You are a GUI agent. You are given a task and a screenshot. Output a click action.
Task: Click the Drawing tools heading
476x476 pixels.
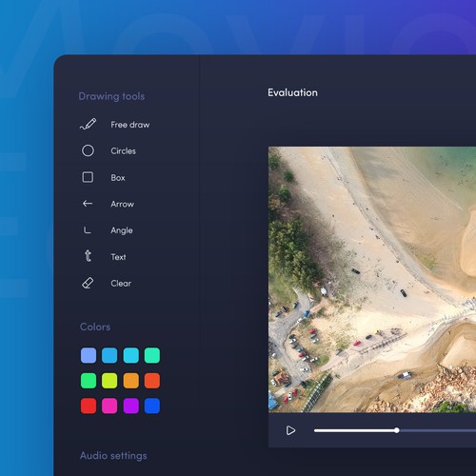coord(111,96)
